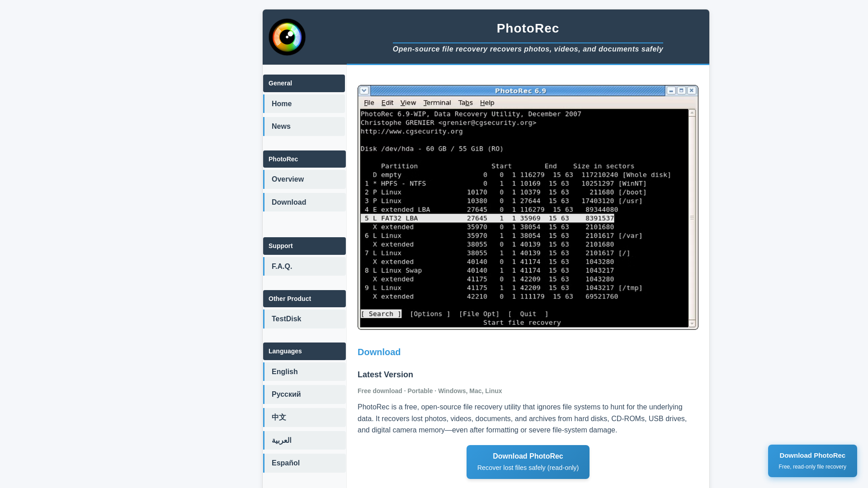Open the F.A.Q. support page
Image resolution: width=868 pixels, height=488 pixels.
[x=304, y=267]
